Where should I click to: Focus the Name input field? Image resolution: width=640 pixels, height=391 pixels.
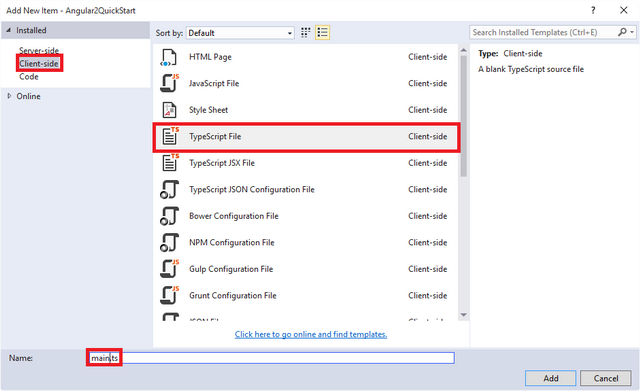[x=270, y=358]
